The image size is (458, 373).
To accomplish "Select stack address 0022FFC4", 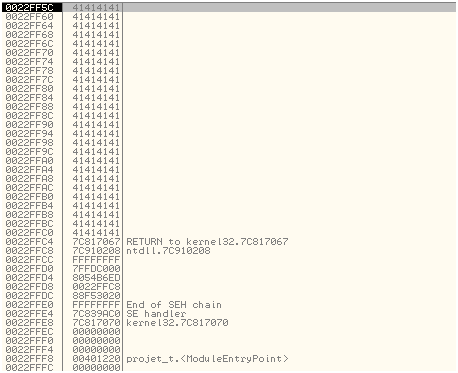I will tap(29, 242).
